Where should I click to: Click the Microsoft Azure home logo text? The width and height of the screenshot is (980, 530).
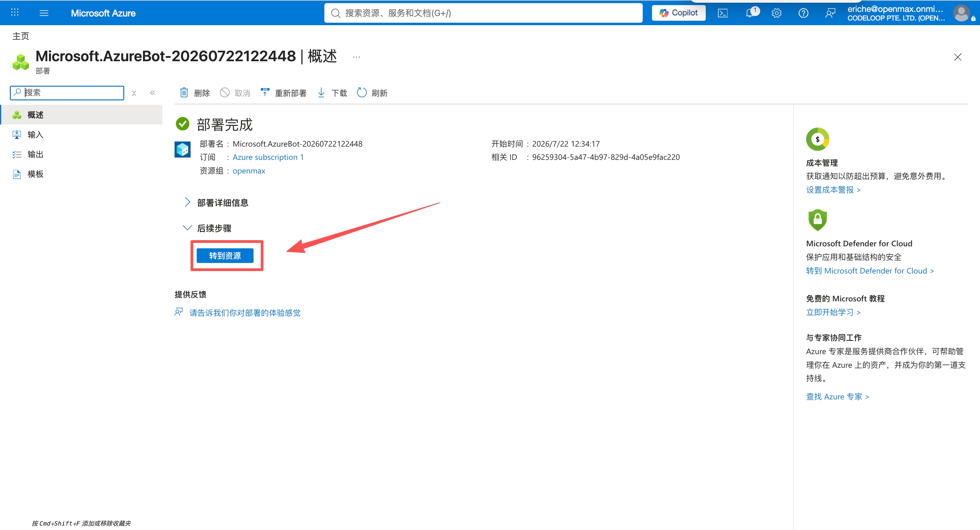pos(103,13)
